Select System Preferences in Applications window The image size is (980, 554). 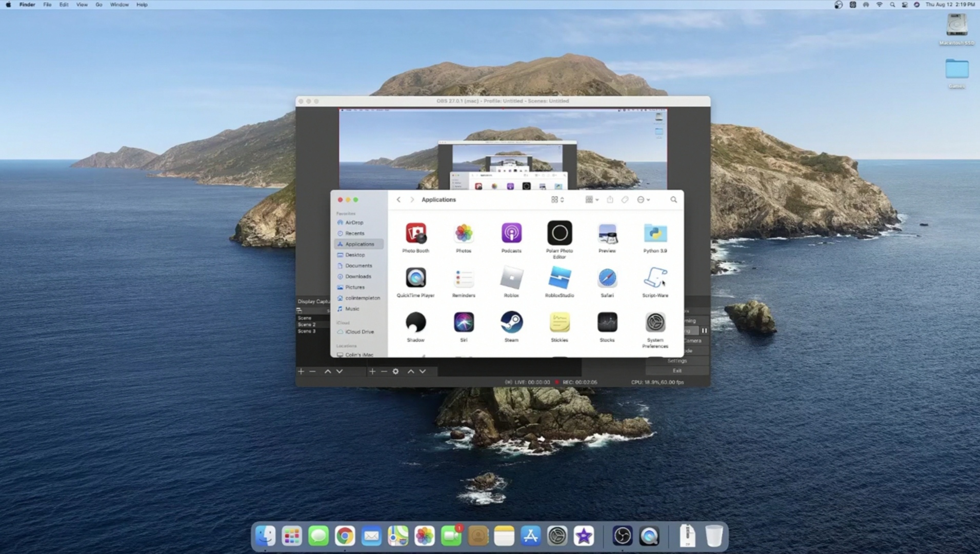click(655, 323)
